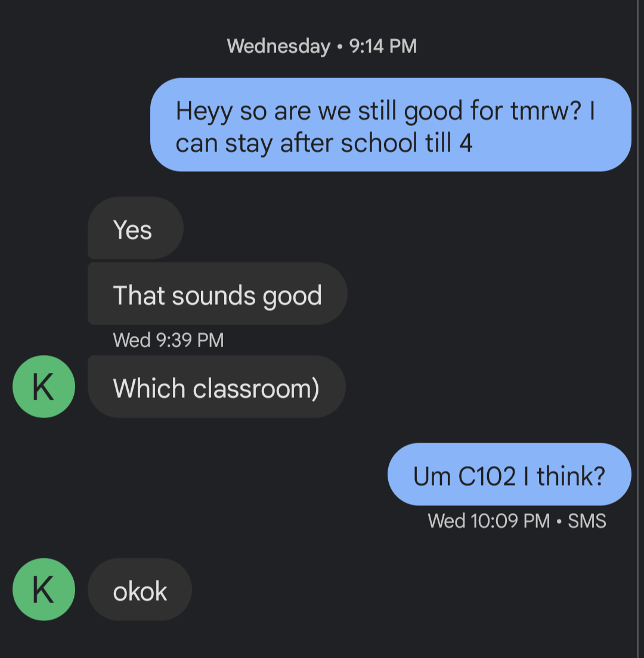
Task: Select the "okok" message bubble
Action: (140, 589)
